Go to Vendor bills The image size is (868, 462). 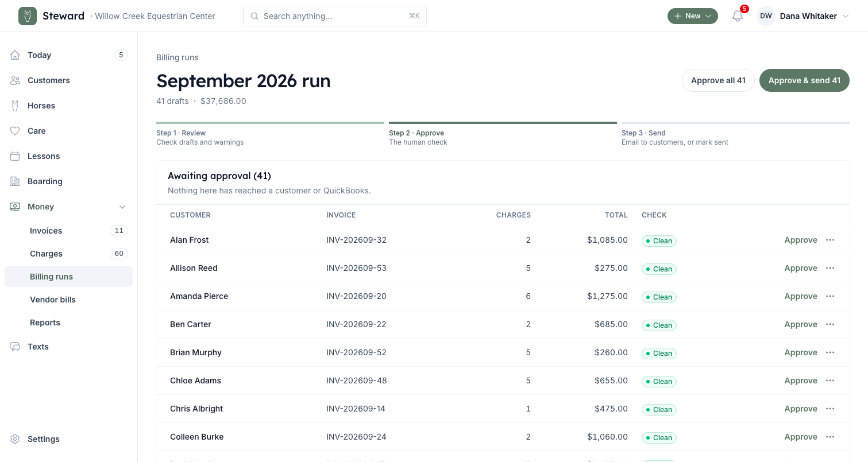(x=68, y=300)
